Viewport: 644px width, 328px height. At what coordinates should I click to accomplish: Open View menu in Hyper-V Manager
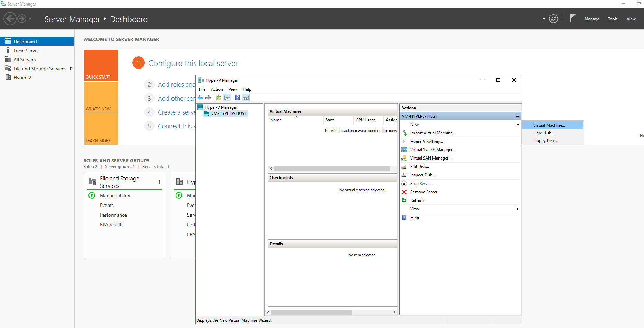[x=233, y=89]
